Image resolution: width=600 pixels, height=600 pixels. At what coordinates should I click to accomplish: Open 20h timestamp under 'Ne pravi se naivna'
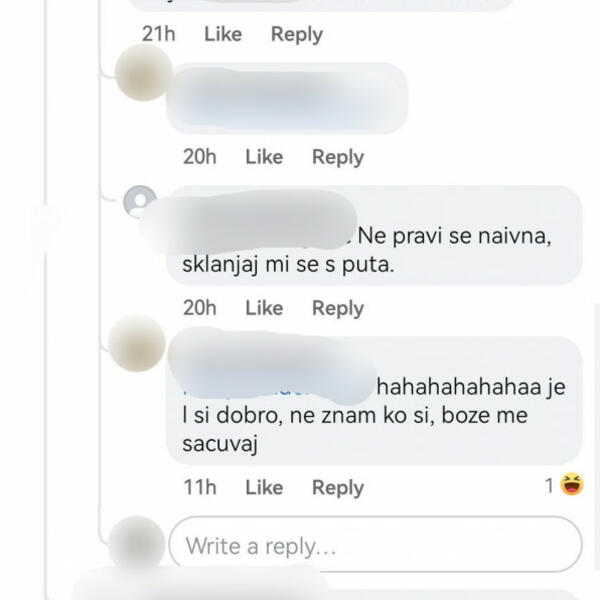[x=199, y=307]
